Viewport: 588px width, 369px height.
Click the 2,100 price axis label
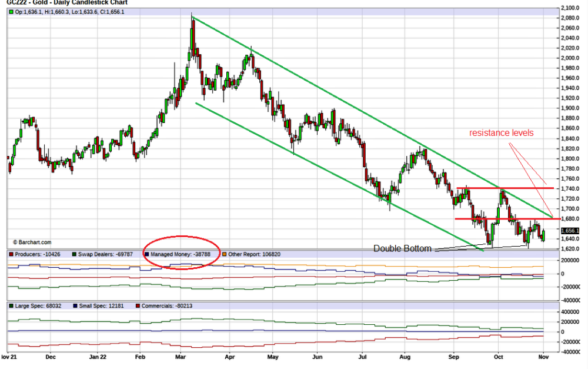(570, 8)
